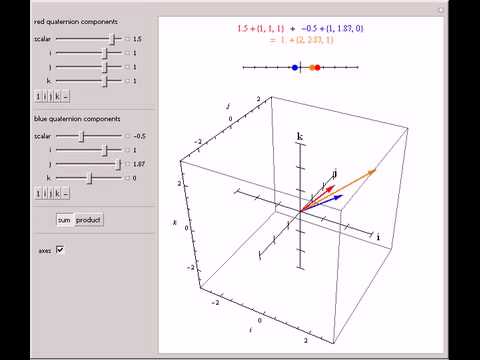Viewport: 480px width, 360px height.
Task: Click red scalar value 1.5
Action: pos(137,39)
